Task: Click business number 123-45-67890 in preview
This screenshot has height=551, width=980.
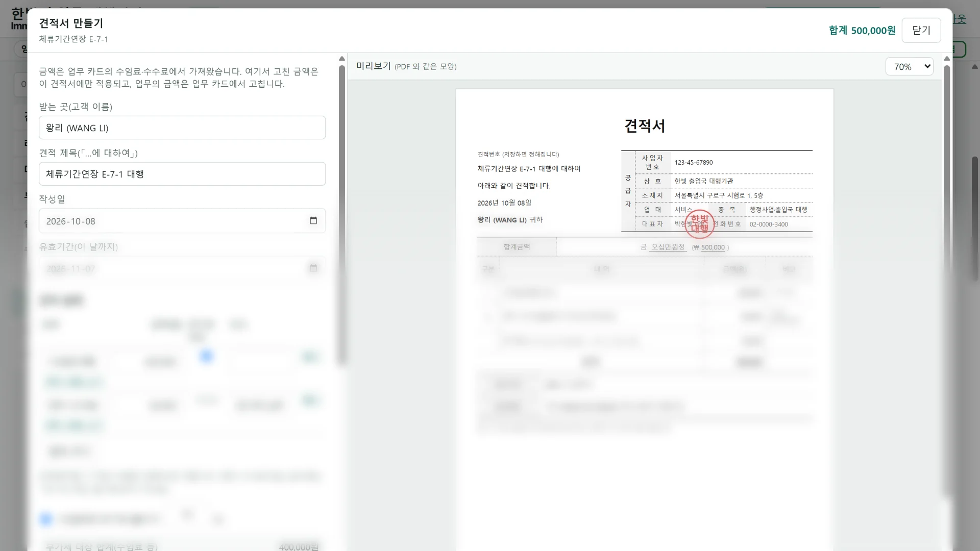Action: (x=694, y=163)
